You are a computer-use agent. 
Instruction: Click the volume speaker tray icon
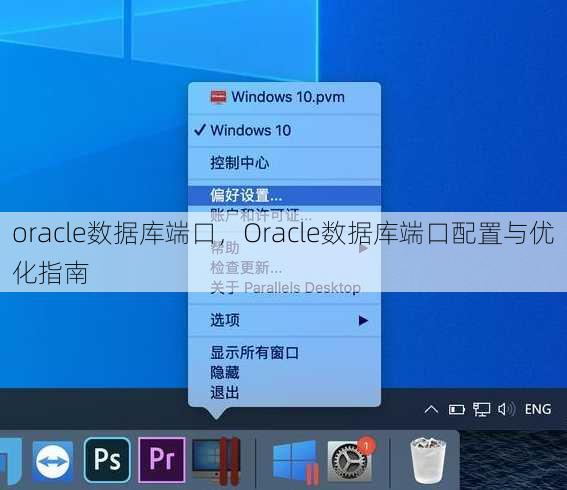tap(506, 410)
